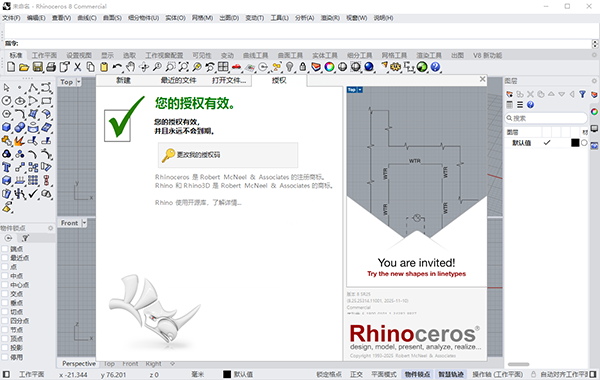The height and width of the screenshot is (380, 600).
Task: Open the Front viewport dropdown arrow
Action: point(84,223)
